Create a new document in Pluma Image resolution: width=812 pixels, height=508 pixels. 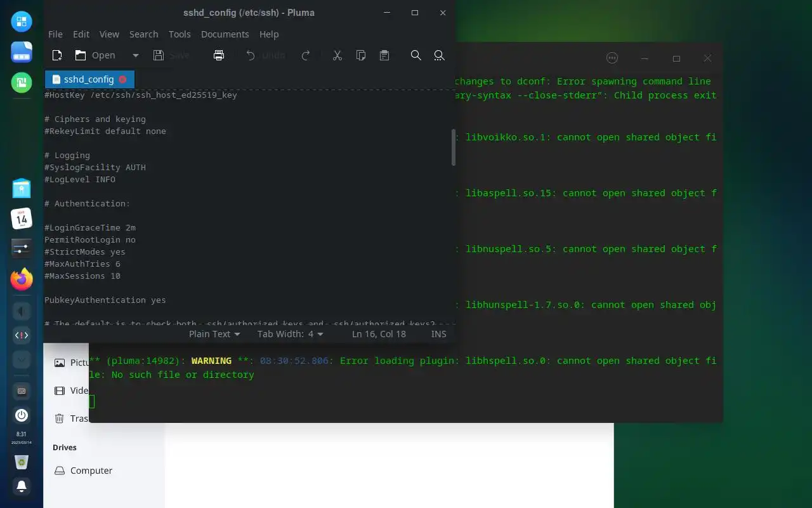click(57, 55)
